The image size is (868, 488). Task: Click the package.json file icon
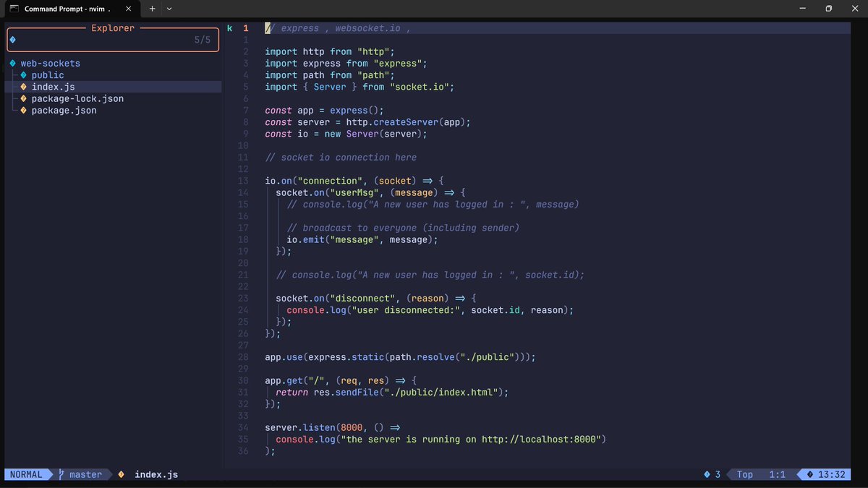(x=24, y=111)
